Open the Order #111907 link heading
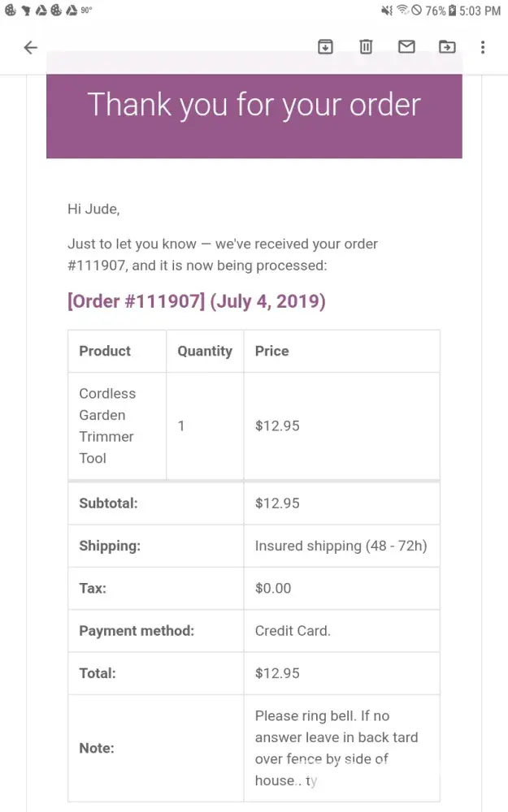Screen dimensions: 508x812 [x=196, y=301]
